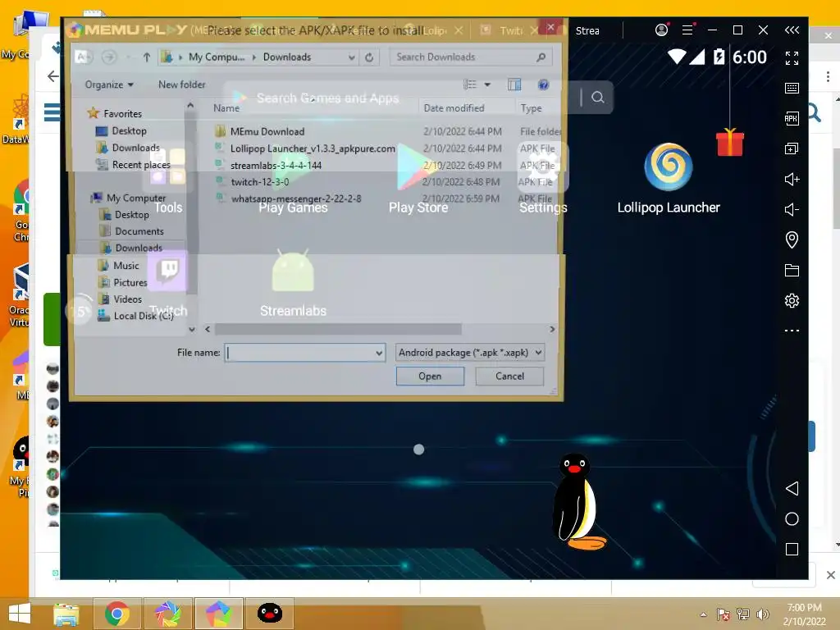Viewport: 840px width, 630px height.
Task: Refresh the Downloads folder listing
Action: click(x=369, y=57)
